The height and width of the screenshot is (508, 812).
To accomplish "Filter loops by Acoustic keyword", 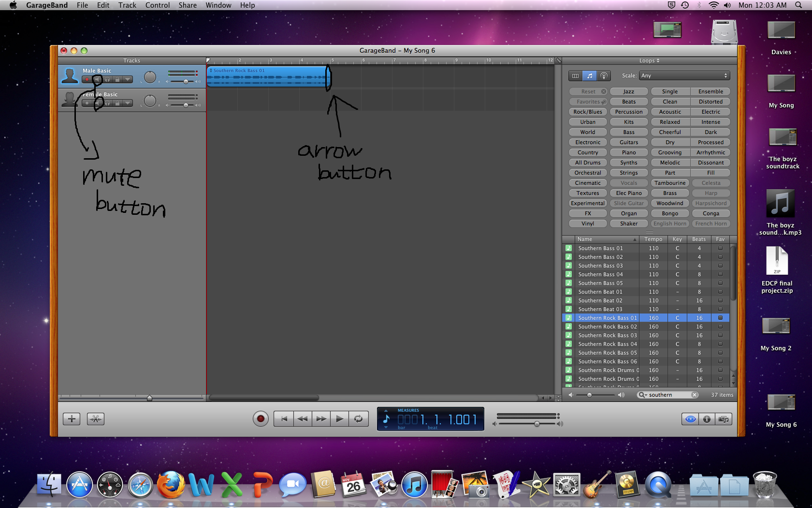I will 670,112.
